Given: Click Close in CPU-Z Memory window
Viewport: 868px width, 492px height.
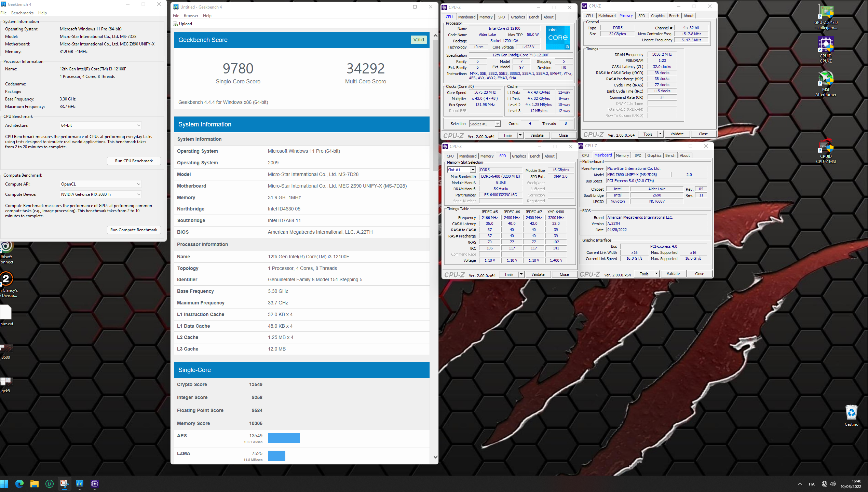Looking at the screenshot, I should [703, 134].
